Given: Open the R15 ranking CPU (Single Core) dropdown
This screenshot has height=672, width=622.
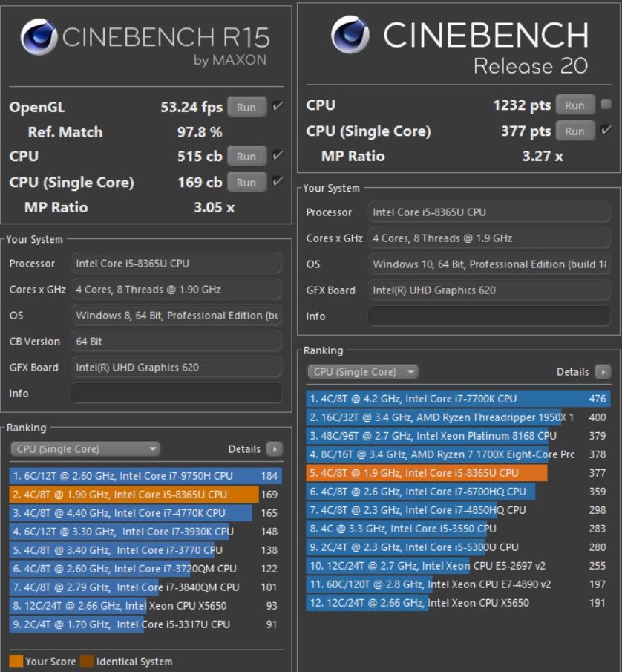Looking at the screenshot, I should [85, 449].
